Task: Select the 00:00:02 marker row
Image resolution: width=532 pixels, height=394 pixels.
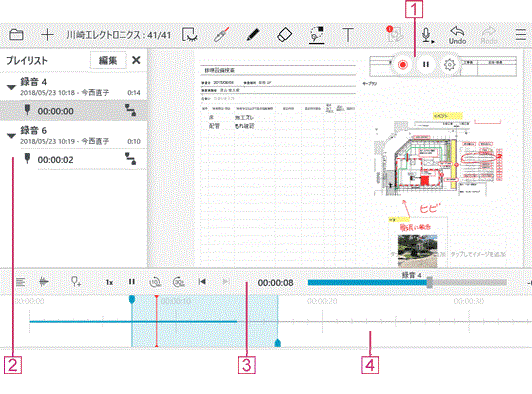Action: (x=74, y=159)
